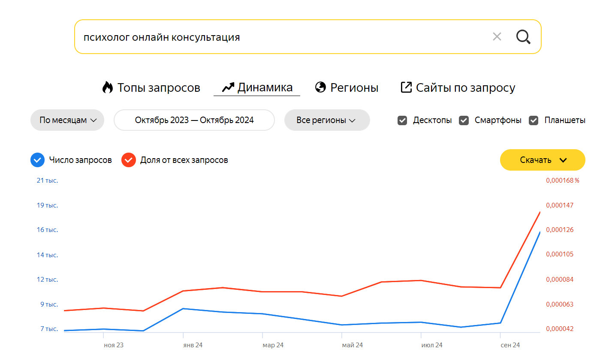This screenshot has height=364, width=609.
Task: Click the 9 тыс. left axis value
Action: [x=49, y=304]
